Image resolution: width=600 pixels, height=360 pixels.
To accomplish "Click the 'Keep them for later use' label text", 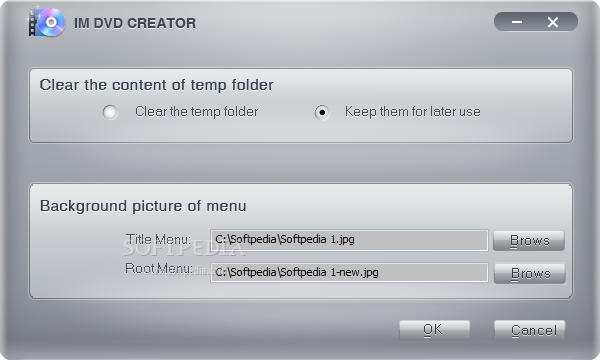I will click(412, 112).
